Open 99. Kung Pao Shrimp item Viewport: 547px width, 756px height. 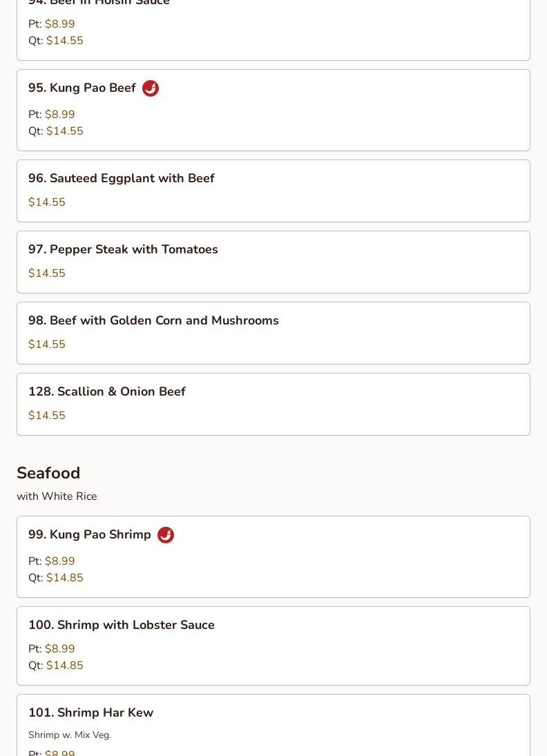[273, 557]
